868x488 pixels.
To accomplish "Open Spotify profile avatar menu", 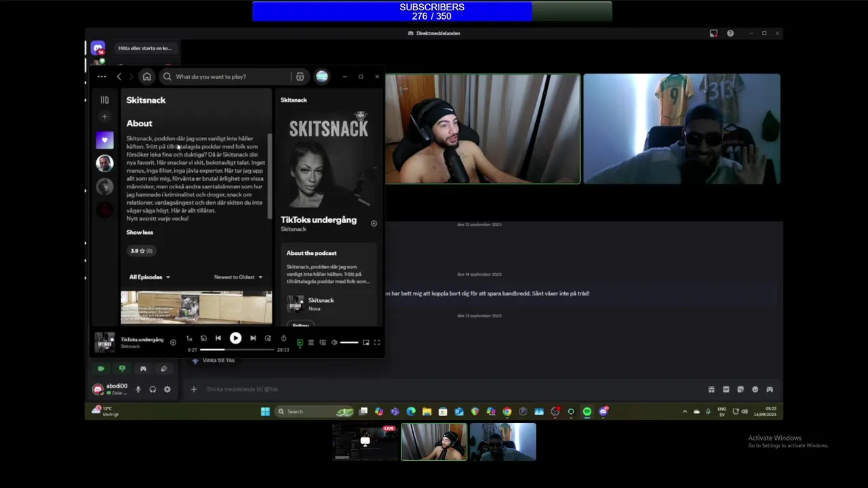I will [x=321, y=77].
